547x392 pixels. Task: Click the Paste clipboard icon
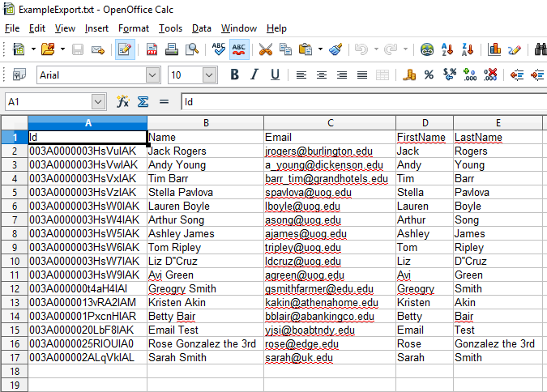(x=306, y=49)
